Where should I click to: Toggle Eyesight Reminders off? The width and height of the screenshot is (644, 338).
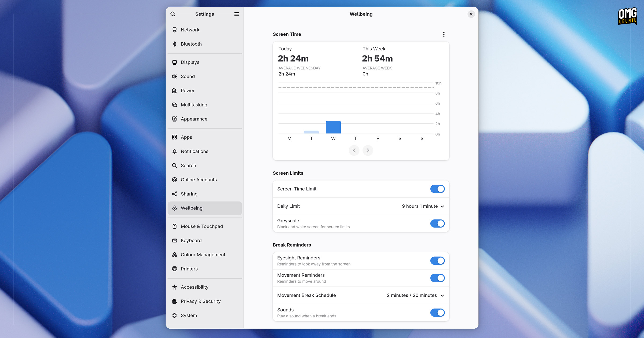tap(437, 261)
